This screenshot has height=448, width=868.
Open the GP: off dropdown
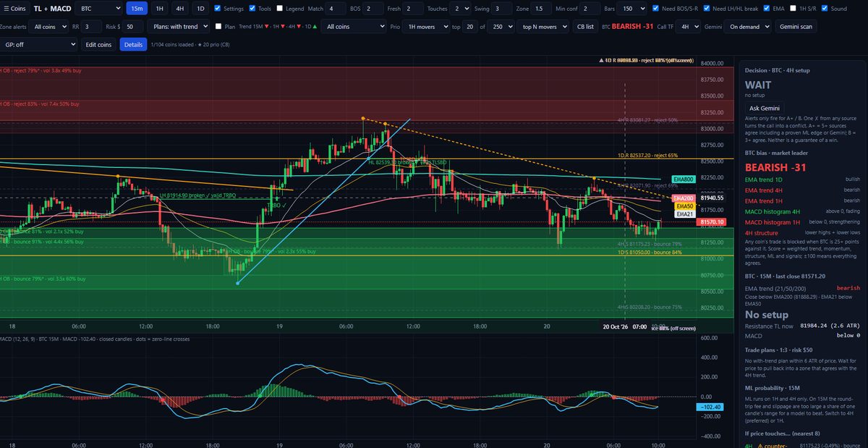pos(38,44)
